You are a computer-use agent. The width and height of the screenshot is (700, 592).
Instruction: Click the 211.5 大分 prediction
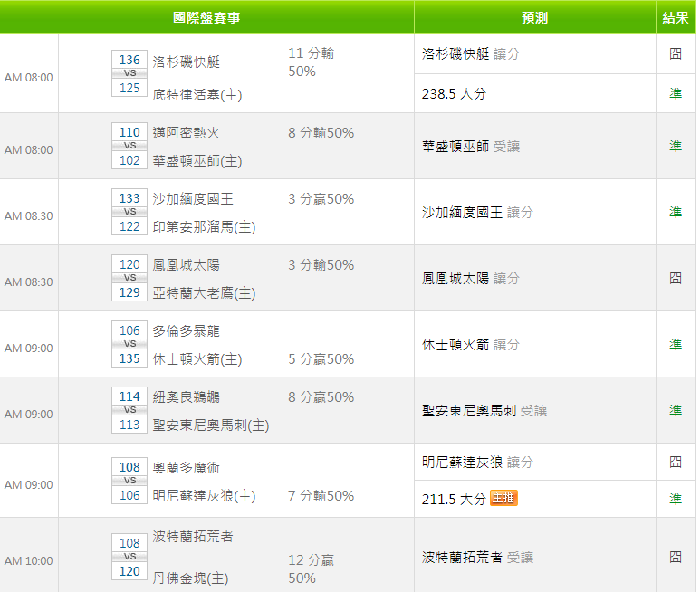[x=454, y=499]
